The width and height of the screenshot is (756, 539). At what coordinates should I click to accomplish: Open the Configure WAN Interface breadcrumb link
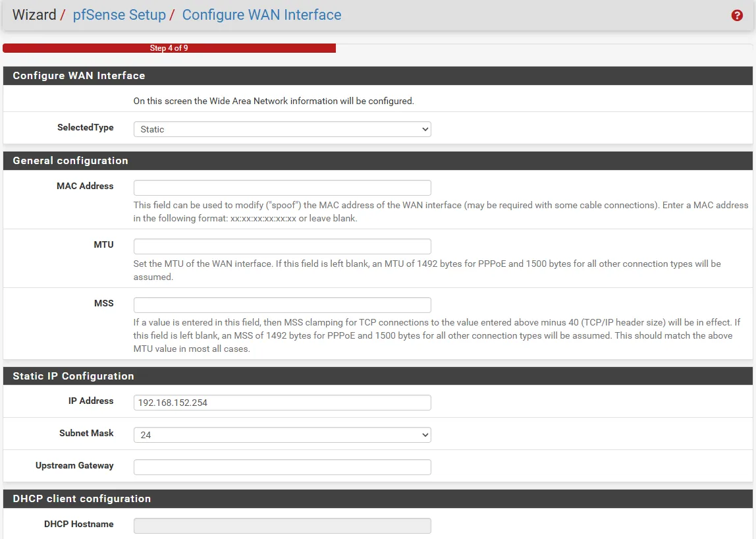point(261,15)
